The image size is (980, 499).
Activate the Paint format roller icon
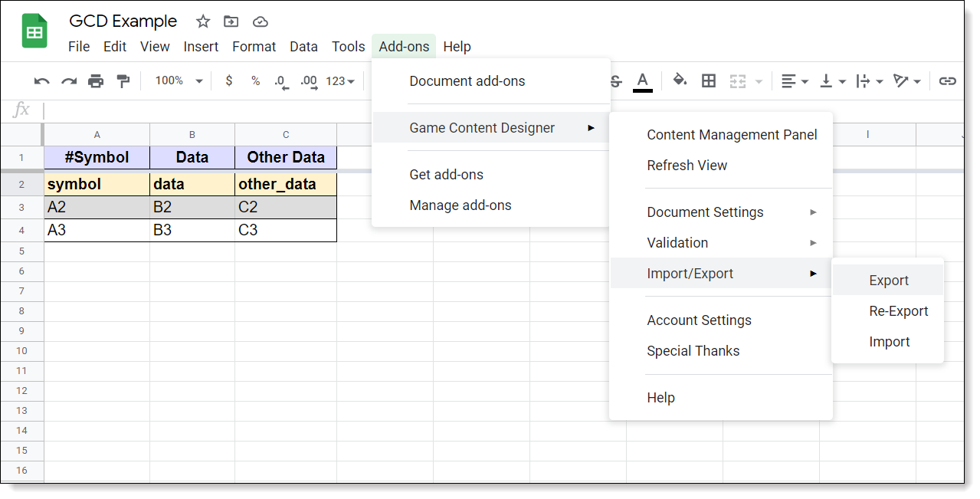(x=123, y=81)
